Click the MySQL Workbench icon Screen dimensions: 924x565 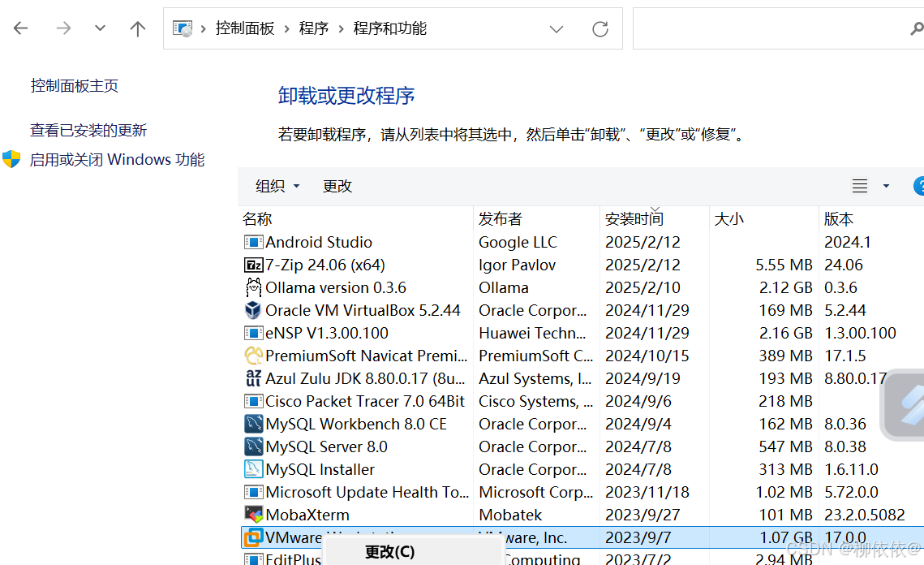253,424
